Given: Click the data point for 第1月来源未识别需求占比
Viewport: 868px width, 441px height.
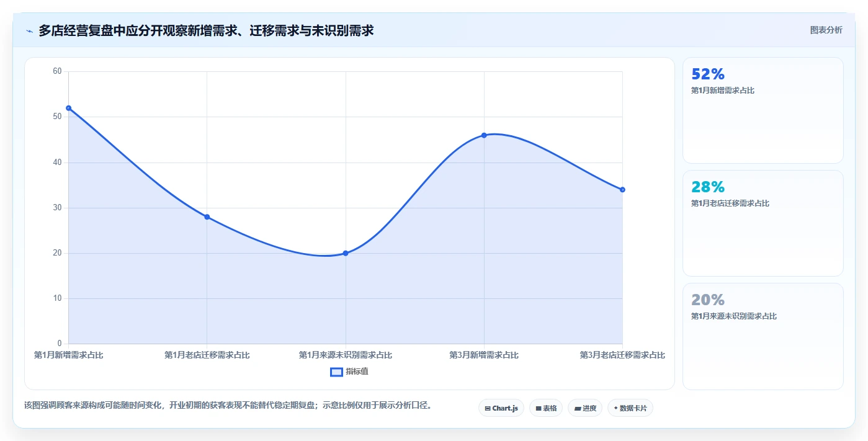Looking at the screenshot, I should [346, 253].
